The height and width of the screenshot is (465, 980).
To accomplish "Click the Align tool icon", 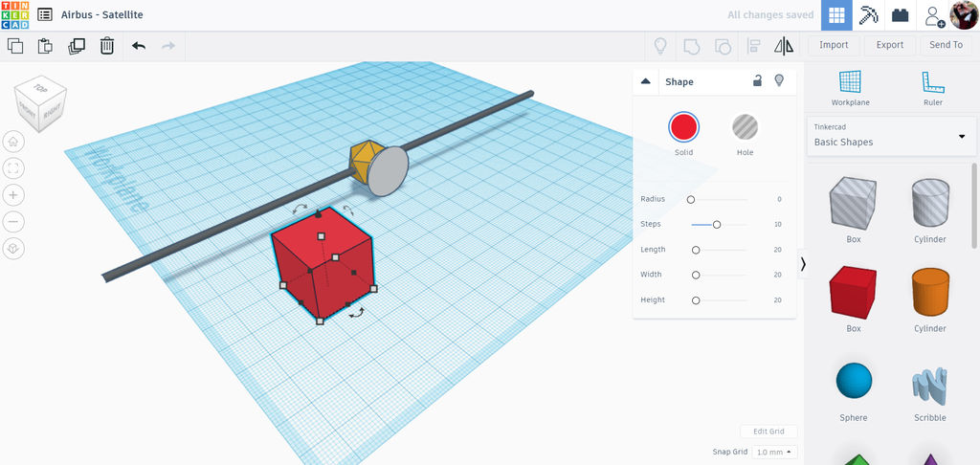I will click(753, 45).
